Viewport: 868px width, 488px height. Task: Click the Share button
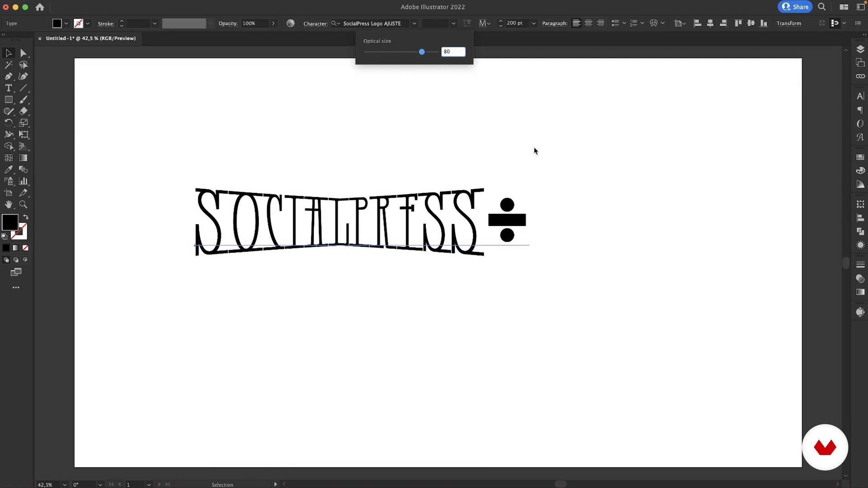tap(795, 7)
